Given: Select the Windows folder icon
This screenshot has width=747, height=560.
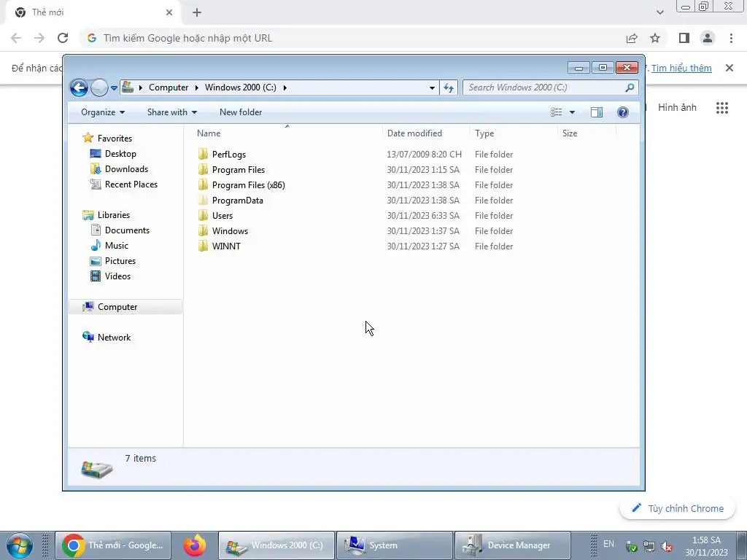Looking at the screenshot, I should [203, 230].
